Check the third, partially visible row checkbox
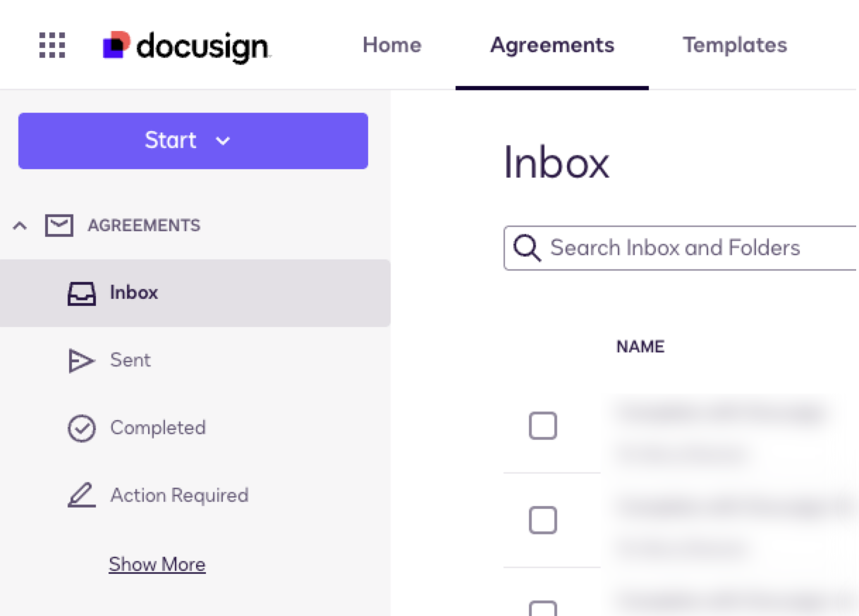The height and width of the screenshot is (616, 859). click(x=542, y=609)
